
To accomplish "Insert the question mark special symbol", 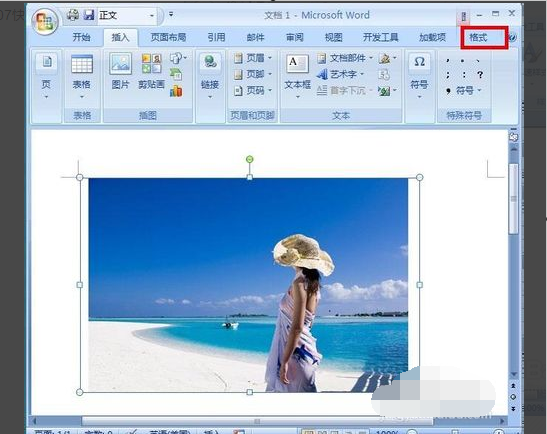I will 480,75.
